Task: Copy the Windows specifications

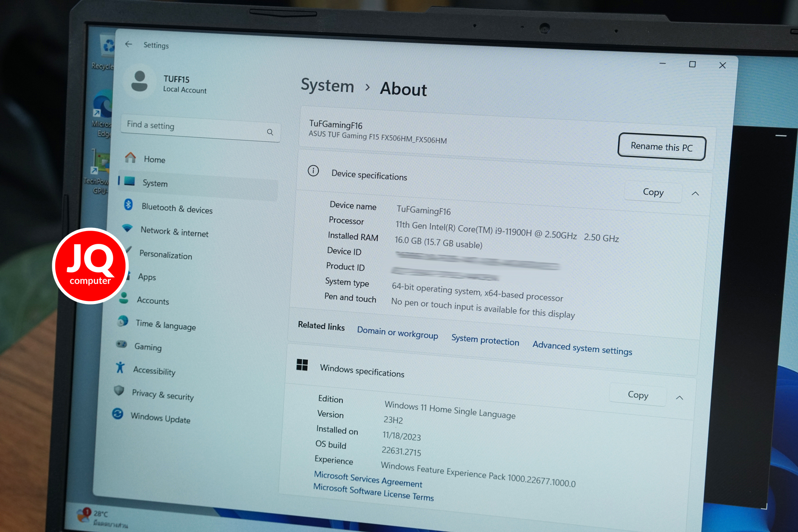Action: [638, 395]
